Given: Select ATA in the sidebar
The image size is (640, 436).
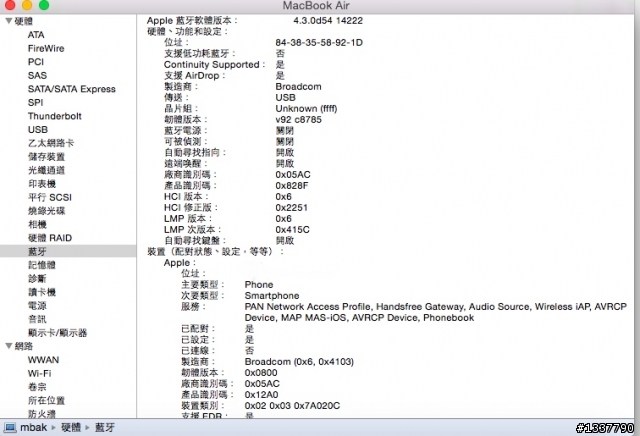Looking at the screenshot, I should (x=36, y=35).
